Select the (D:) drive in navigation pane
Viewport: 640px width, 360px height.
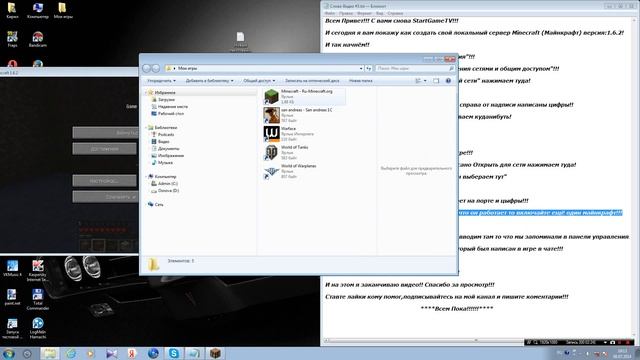(165, 190)
